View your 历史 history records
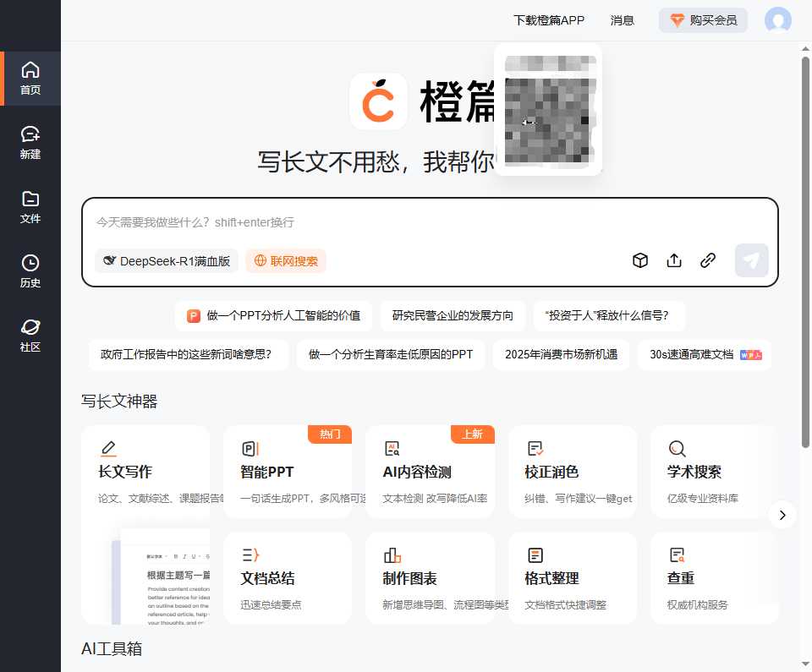The width and height of the screenshot is (812, 672). coord(30,270)
